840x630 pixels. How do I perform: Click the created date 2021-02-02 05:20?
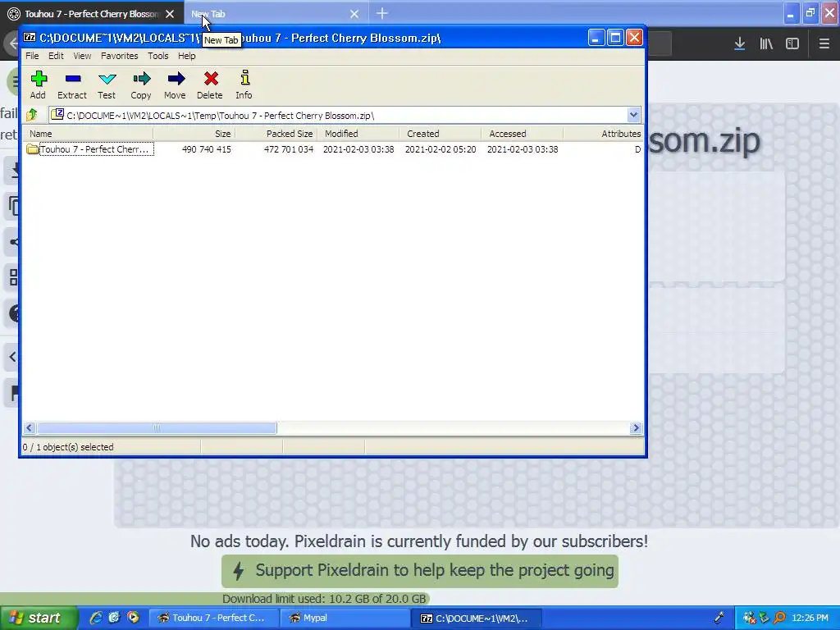[x=441, y=149]
